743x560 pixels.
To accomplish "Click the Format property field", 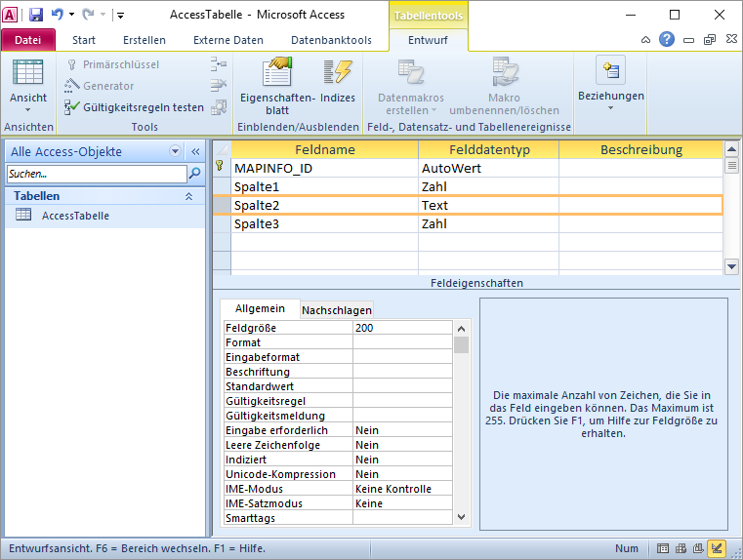I will [402, 342].
